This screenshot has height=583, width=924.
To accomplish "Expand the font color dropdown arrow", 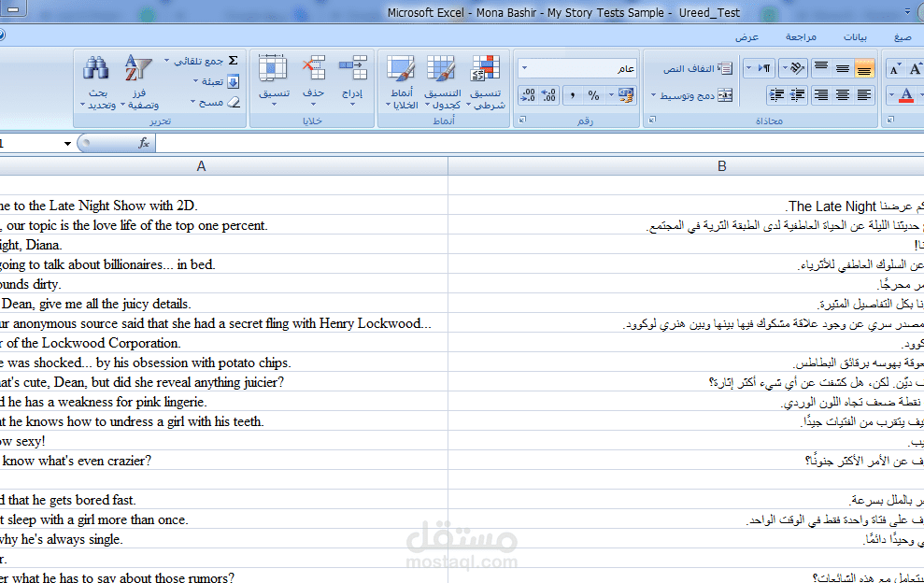I will click(x=891, y=95).
